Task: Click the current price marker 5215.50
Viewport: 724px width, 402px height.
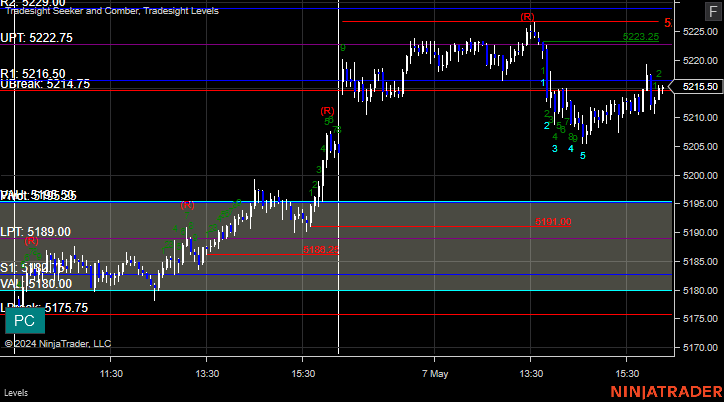Action: (x=698, y=87)
